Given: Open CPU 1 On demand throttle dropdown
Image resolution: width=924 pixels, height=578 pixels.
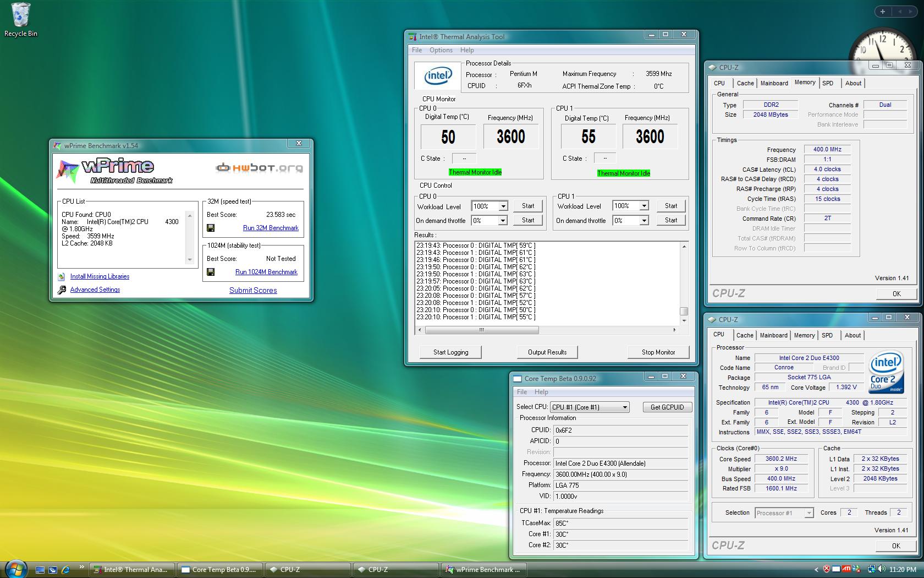Looking at the screenshot, I should 644,220.
